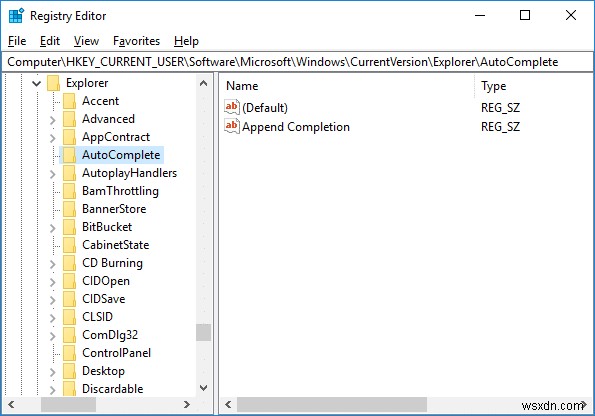Click the Registry Editor app icon in title bar

tap(16, 16)
